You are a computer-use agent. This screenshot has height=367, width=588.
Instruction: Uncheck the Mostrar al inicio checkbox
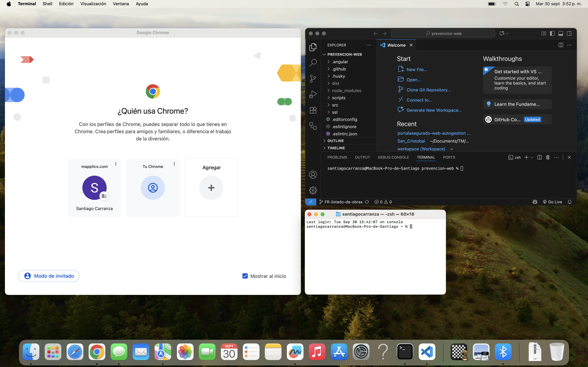(245, 276)
